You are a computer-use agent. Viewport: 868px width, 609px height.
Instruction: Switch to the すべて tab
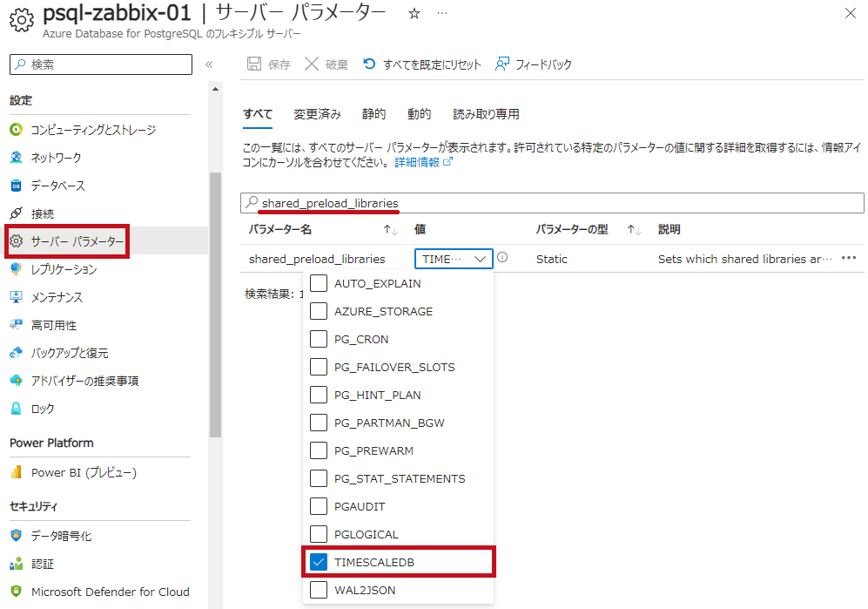pyautogui.click(x=258, y=114)
